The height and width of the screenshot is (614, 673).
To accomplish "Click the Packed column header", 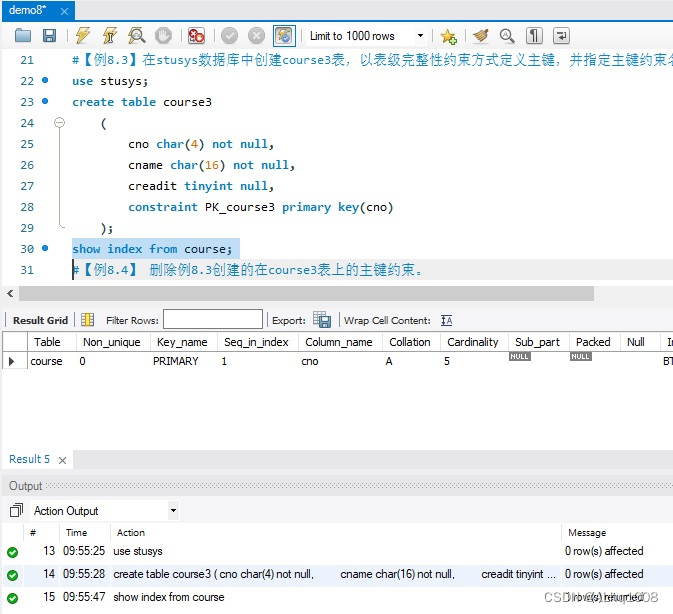I will coord(593,342).
